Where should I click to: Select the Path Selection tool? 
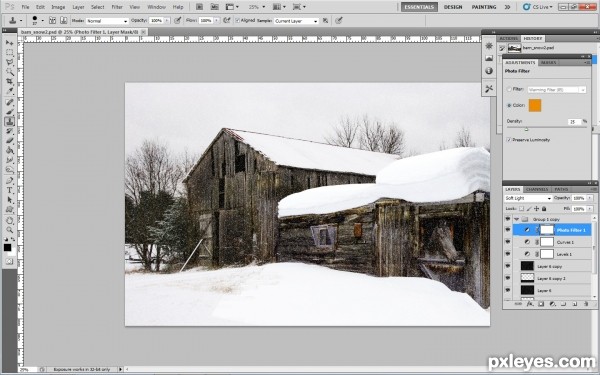coord(9,200)
